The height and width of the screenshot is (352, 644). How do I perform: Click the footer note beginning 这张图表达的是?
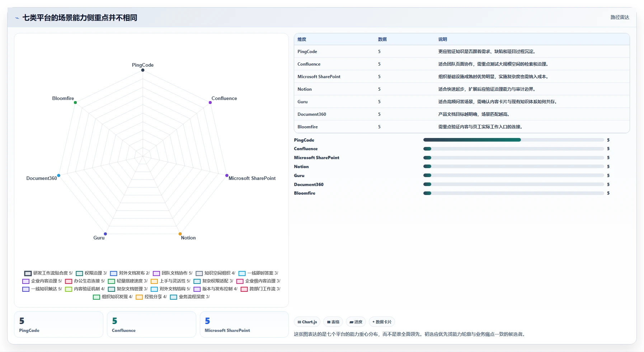410,334
